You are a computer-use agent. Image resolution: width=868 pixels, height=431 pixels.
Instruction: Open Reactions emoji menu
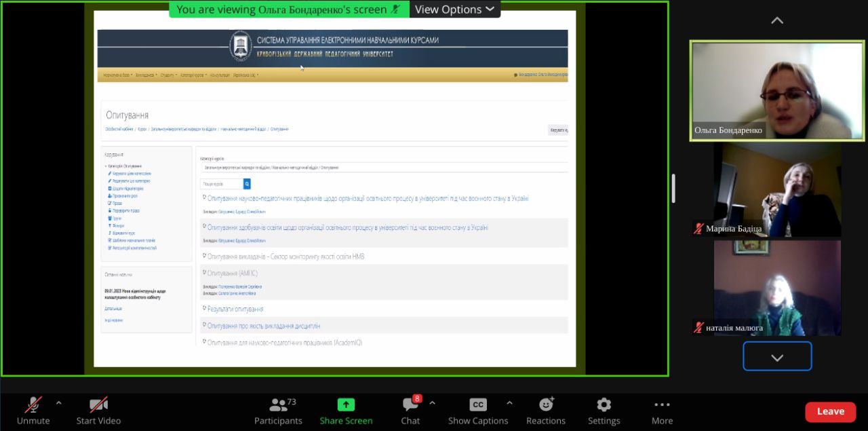tap(546, 405)
